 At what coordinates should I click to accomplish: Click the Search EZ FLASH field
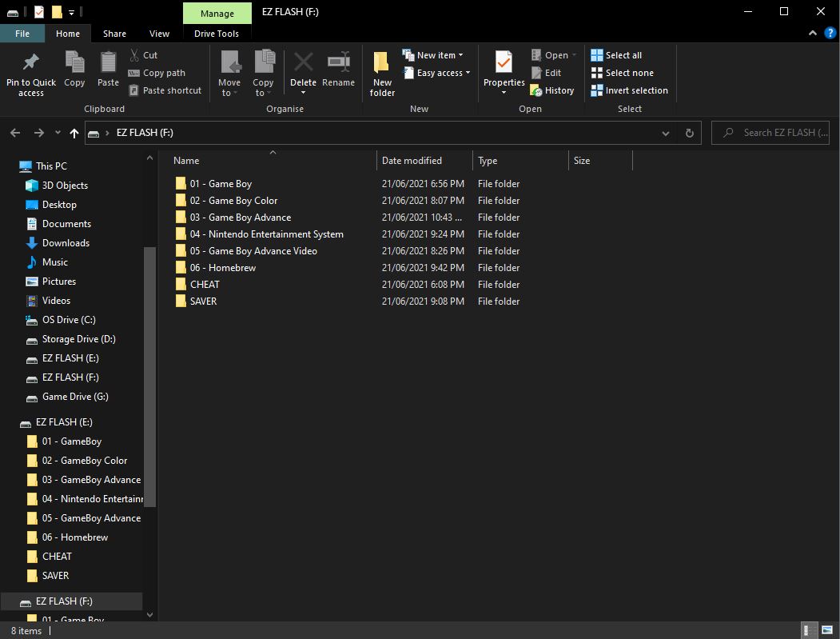pyautogui.click(x=770, y=133)
